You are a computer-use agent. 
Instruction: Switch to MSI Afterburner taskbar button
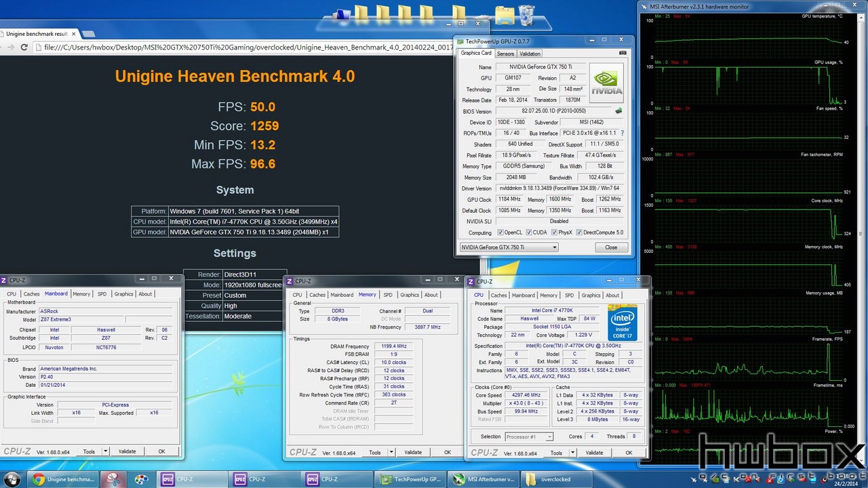pyautogui.click(x=484, y=479)
